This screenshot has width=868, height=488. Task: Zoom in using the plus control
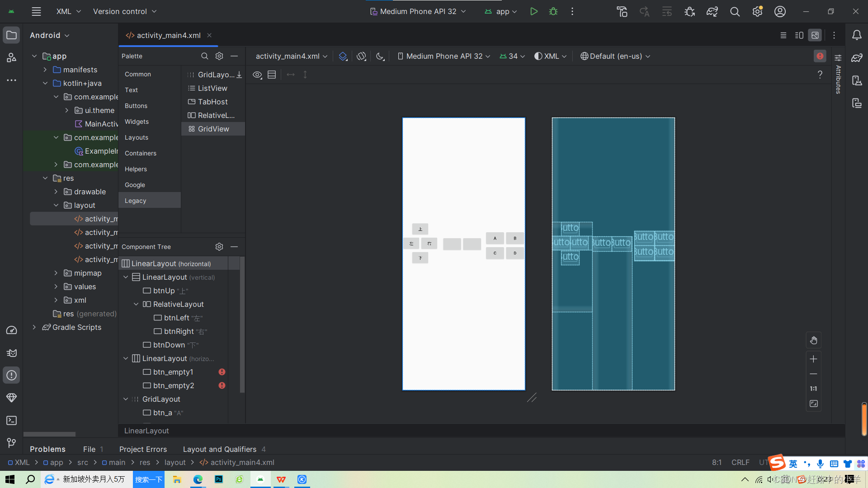(x=813, y=359)
